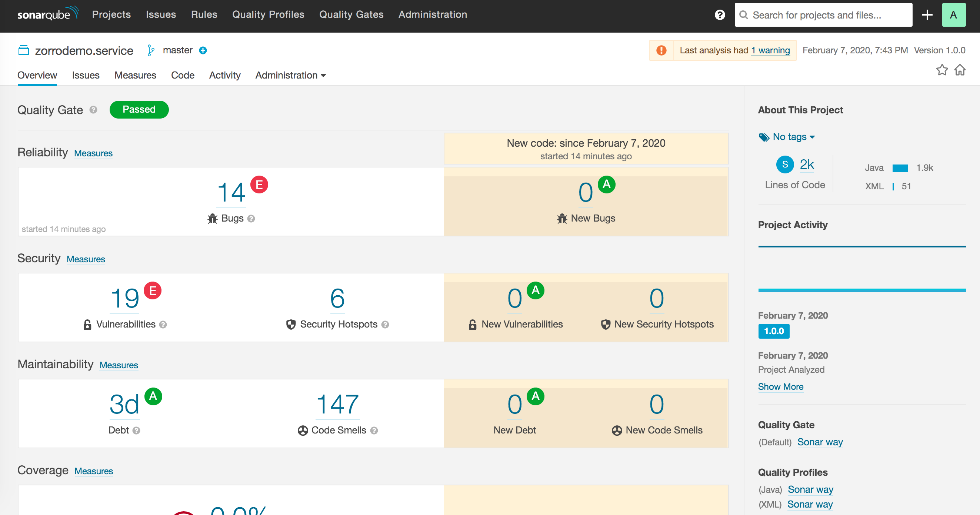
Task: Open the Reliability Measures link
Action: pyautogui.click(x=93, y=153)
